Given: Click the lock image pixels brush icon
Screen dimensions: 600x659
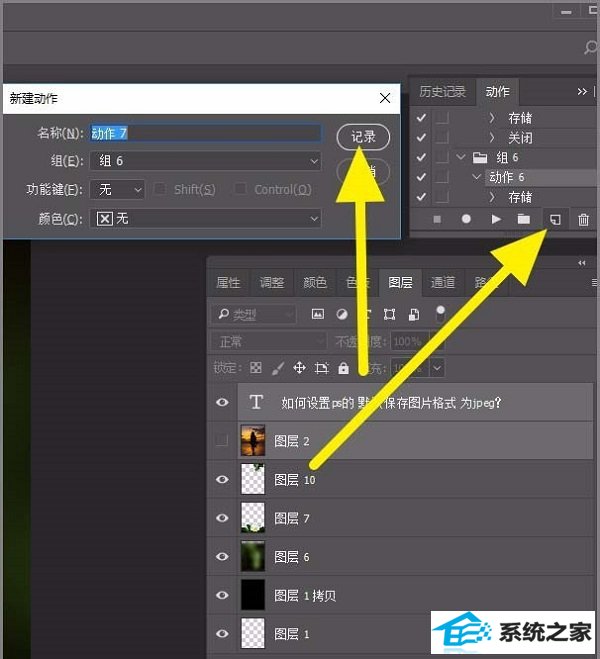Looking at the screenshot, I should coord(278,368).
